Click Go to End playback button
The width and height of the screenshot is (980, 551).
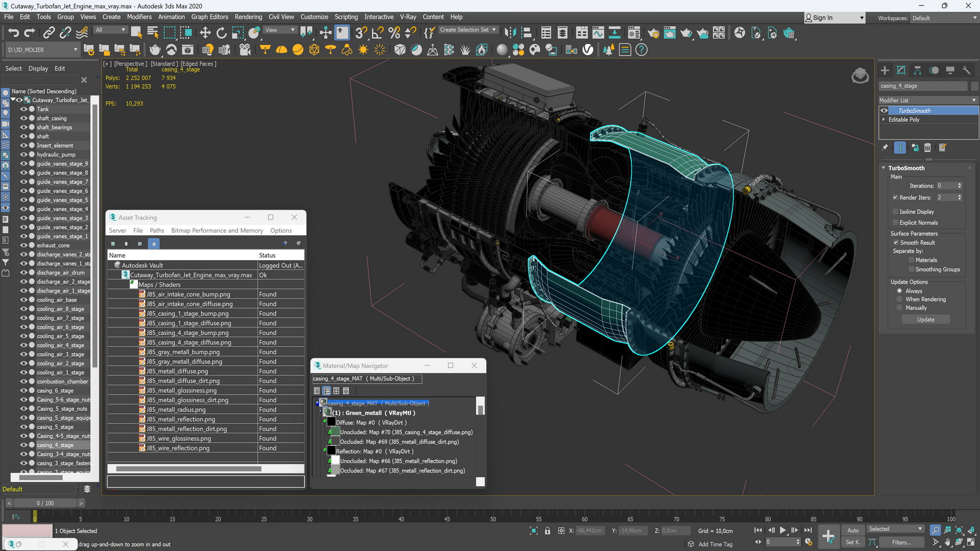point(808,531)
